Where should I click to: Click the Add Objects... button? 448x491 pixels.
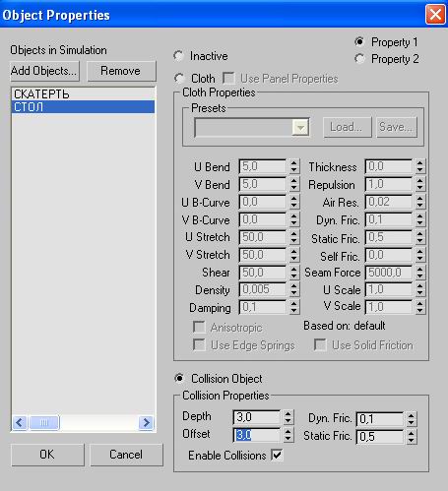44,71
